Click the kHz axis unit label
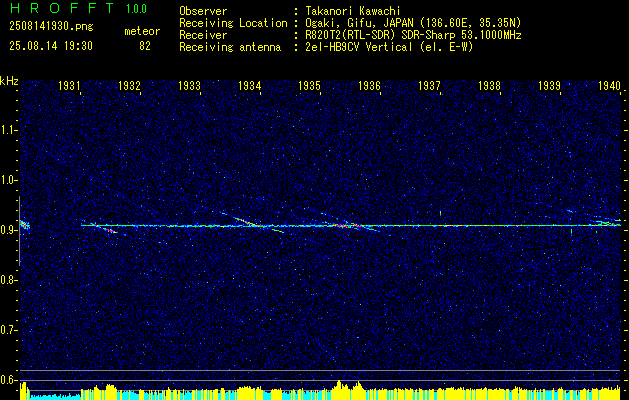 click(9, 81)
